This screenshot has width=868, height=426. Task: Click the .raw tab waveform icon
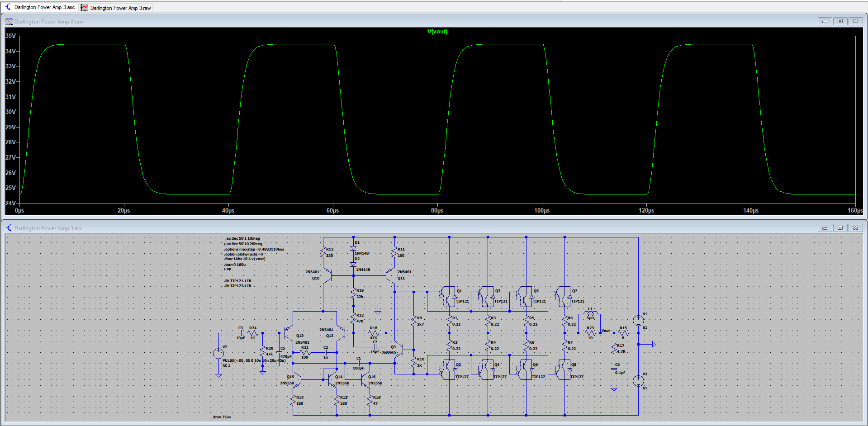click(84, 8)
